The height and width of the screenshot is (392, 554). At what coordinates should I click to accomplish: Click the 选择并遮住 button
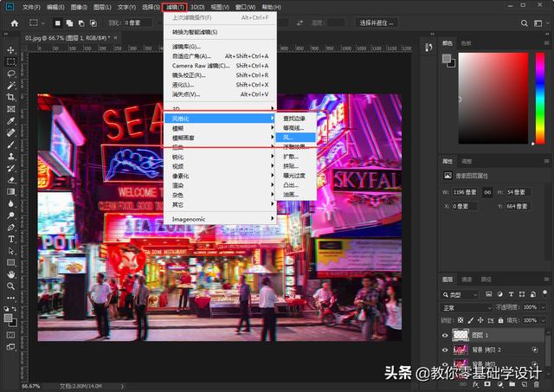(377, 23)
